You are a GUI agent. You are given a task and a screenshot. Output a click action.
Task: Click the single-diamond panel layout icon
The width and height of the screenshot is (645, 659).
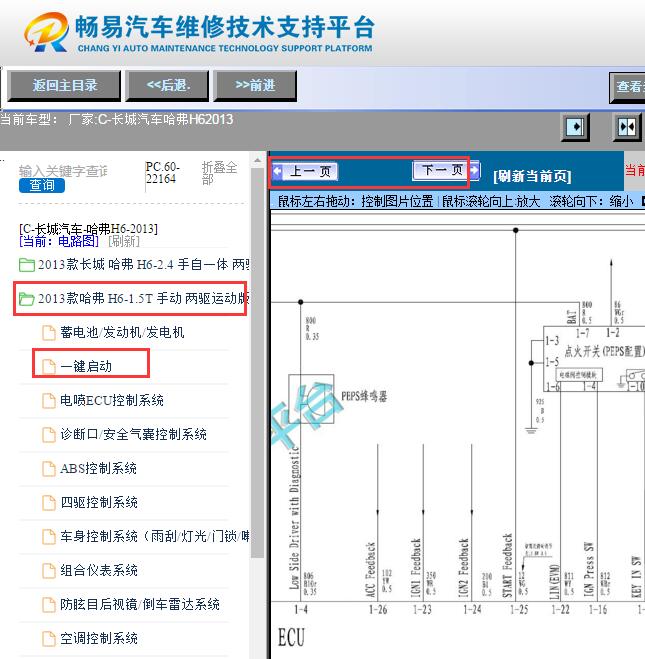pyautogui.click(x=575, y=127)
